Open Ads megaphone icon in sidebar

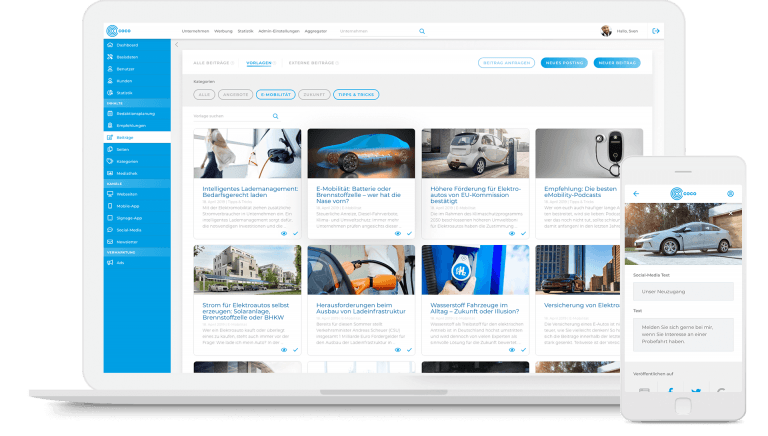[x=110, y=263]
